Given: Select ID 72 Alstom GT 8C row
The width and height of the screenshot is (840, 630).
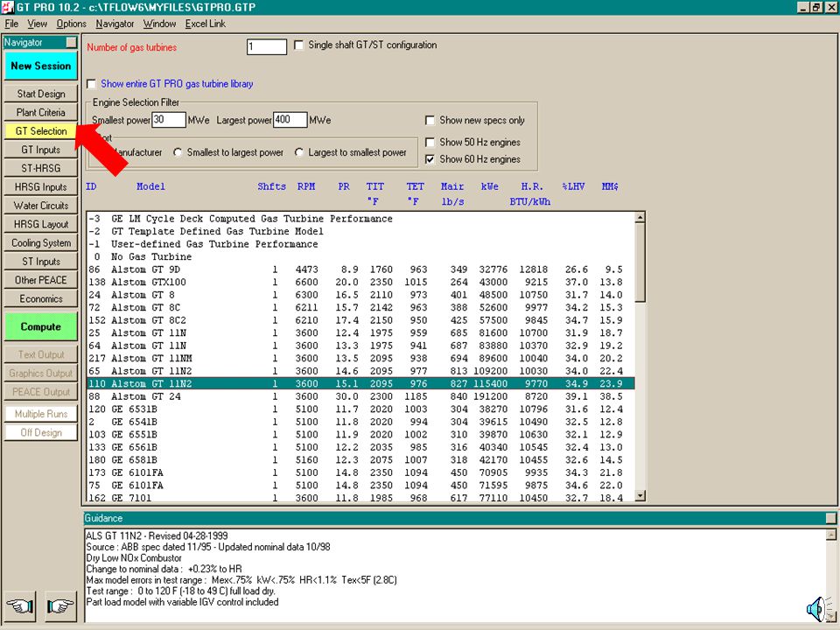Looking at the screenshot, I should pyautogui.click(x=360, y=307).
